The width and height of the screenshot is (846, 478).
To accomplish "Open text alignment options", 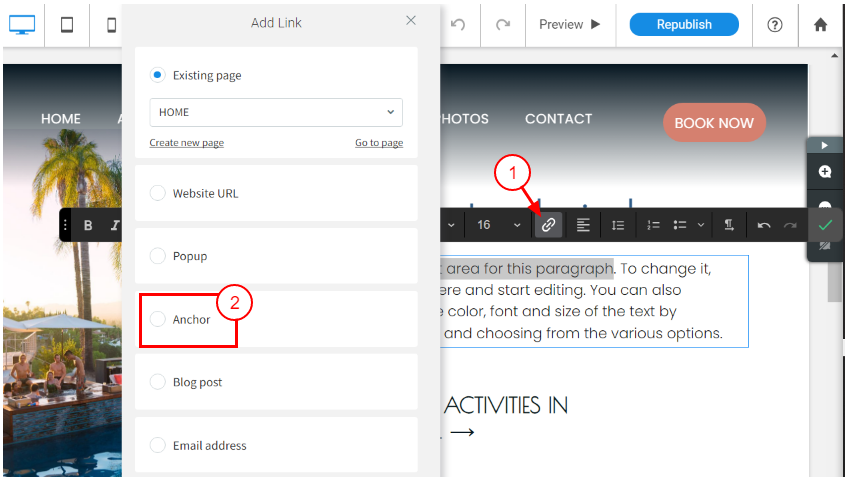I will 583,225.
